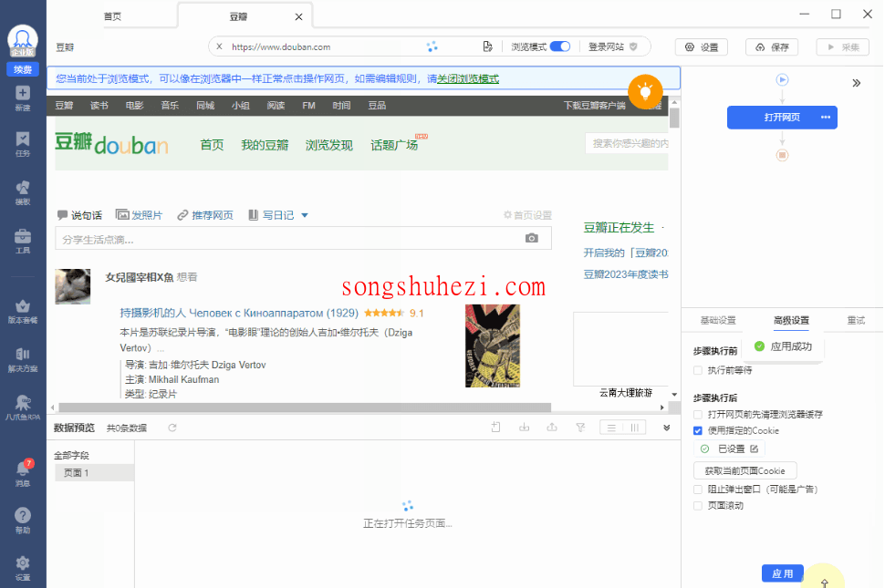Click the workflow end stop node
Viewport: 885px width, 588px height.
[x=782, y=155]
